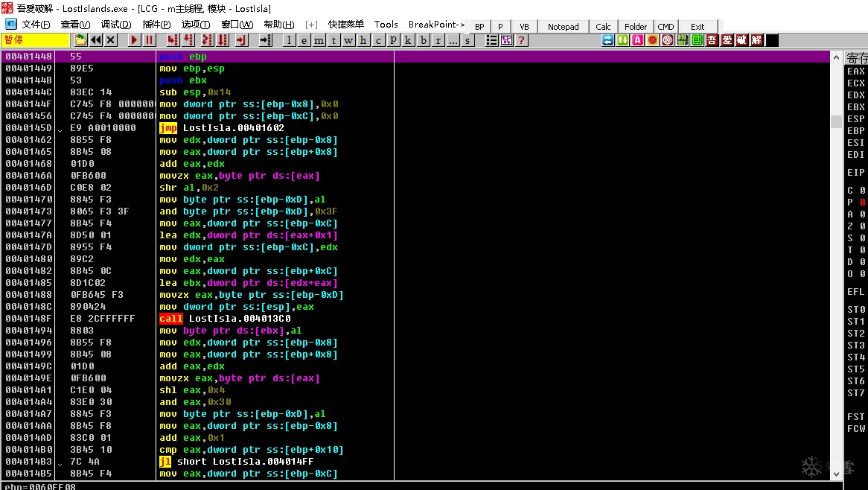868x490 pixels.
Task: Click the red question mark help icon
Action: pyautogui.click(x=521, y=40)
